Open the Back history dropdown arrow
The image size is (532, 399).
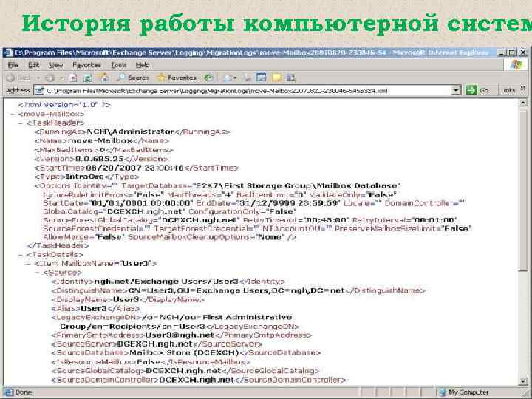tap(38, 78)
